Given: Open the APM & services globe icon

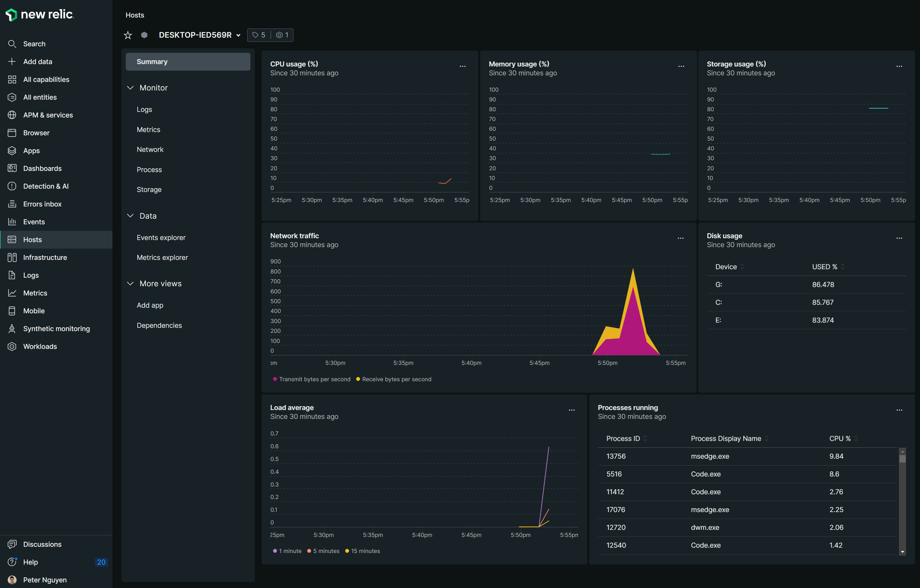Looking at the screenshot, I should point(12,115).
